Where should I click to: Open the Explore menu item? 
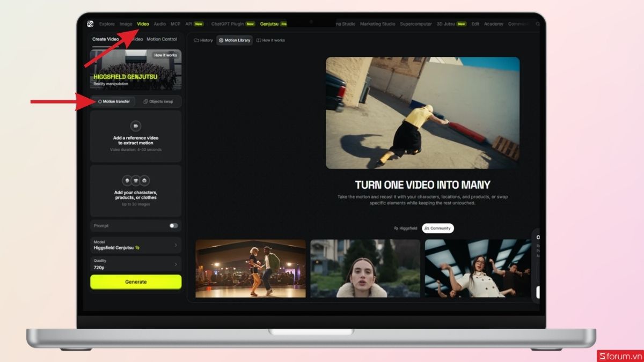pyautogui.click(x=107, y=24)
